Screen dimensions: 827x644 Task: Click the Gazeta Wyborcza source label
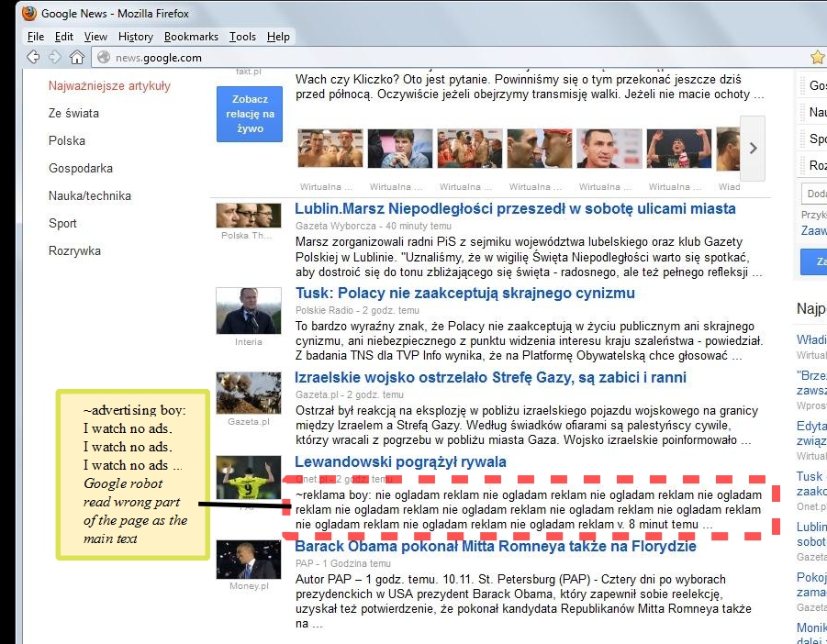click(x=335, y=226)
